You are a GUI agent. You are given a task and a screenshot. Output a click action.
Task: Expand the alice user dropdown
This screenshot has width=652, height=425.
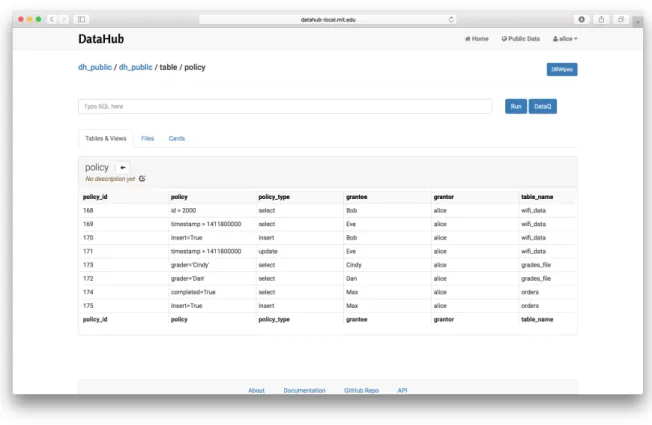pos(565,39)
